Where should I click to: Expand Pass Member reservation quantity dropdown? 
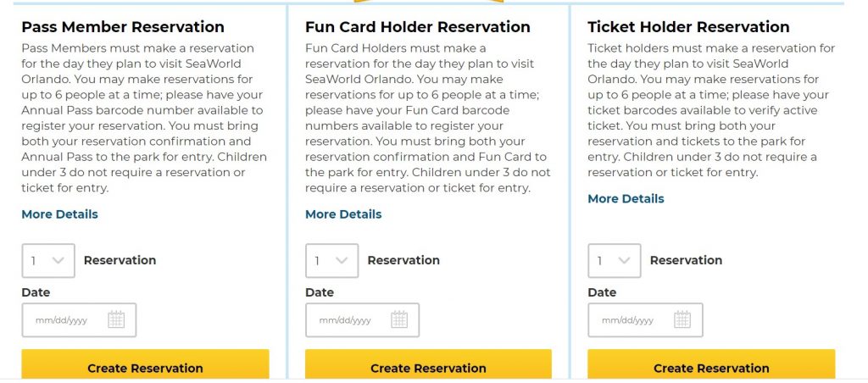click(48, 261)
